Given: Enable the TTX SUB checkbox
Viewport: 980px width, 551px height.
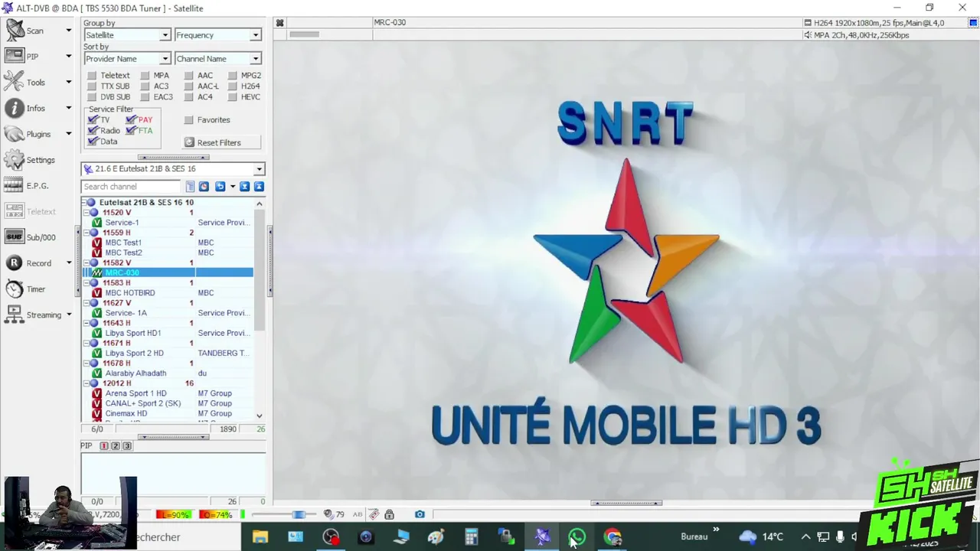Looking at the screenshot, I should (x=92, y=86).
